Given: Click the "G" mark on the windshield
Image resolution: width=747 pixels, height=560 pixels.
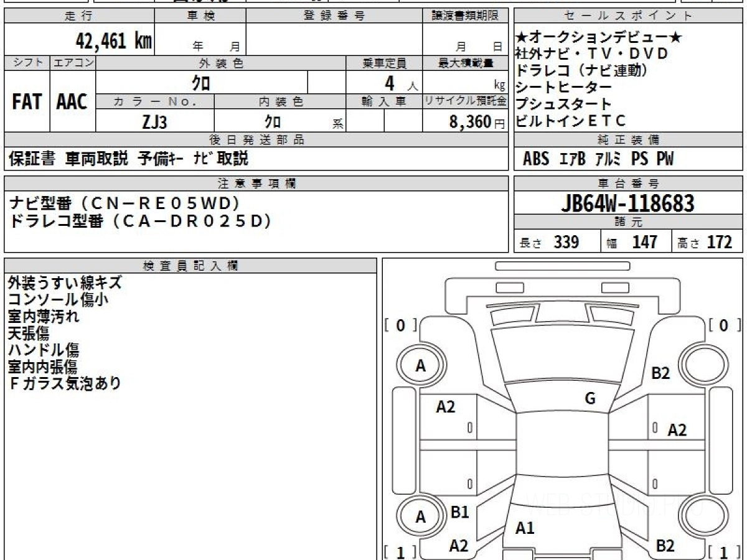Looking at the screenshot, I should coord(590,399).
